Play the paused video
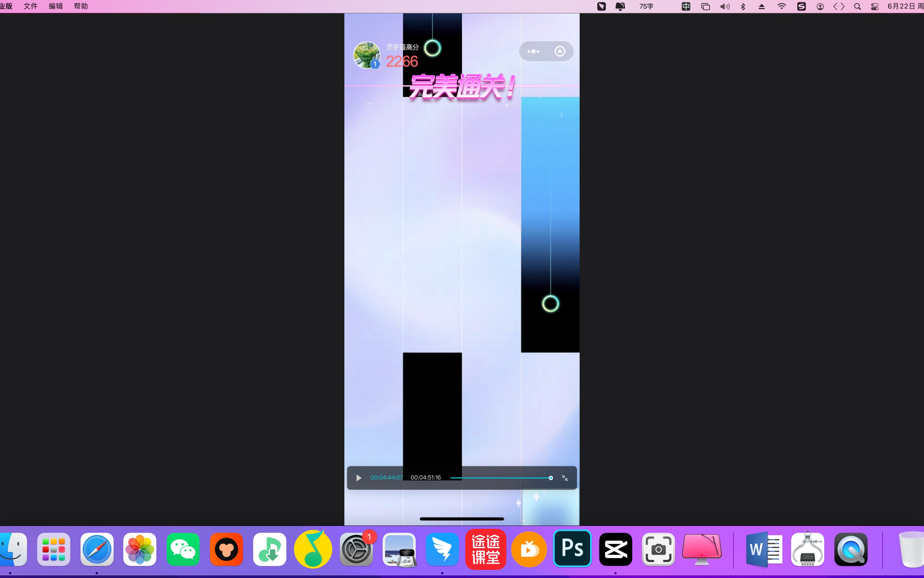This screenshot has width=924, height=578. click(359, 478)
